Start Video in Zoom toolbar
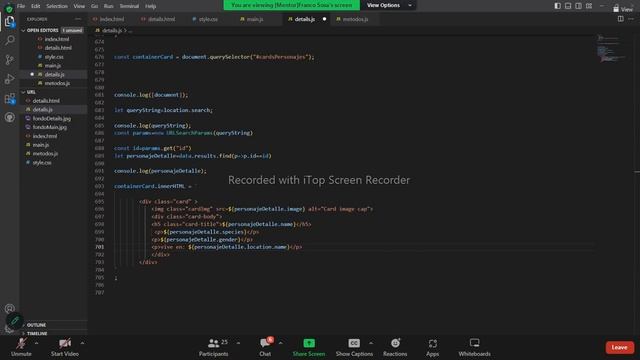Screen dimensions: 640x360 [64, 347]
